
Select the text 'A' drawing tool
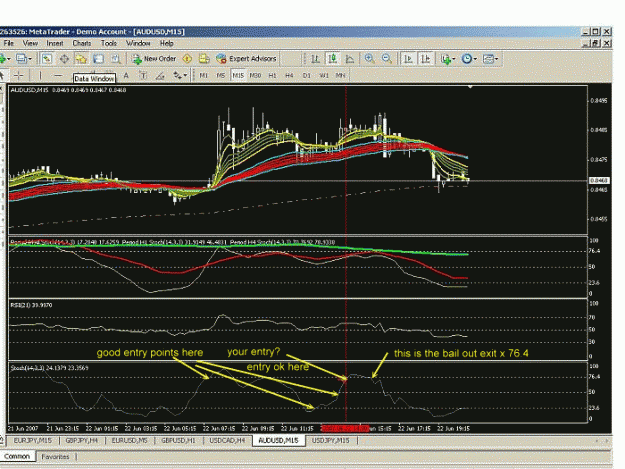click(x=126, y=75)
